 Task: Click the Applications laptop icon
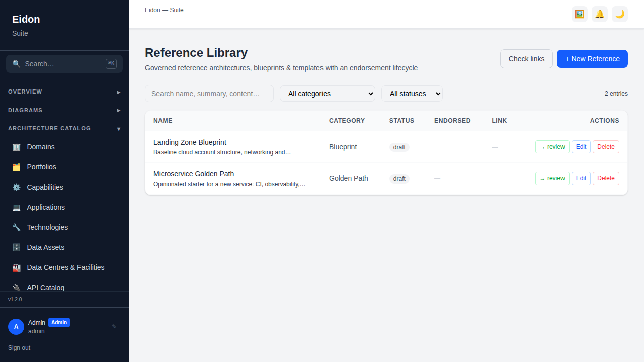17,207
